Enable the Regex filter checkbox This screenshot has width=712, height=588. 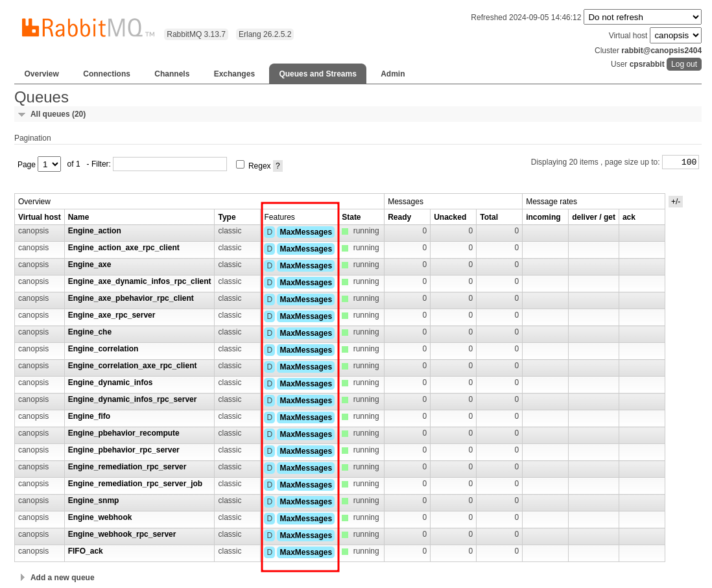[x=240, y=165]
